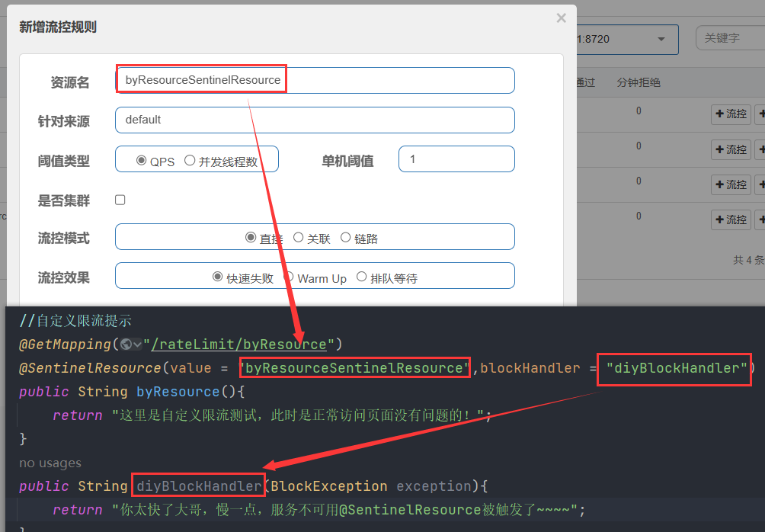The height and width of the screenshot is (532, 765).
Task: Close the 新增流控规则 dialog
Action: pyautogui.click(x=561, y=18)
